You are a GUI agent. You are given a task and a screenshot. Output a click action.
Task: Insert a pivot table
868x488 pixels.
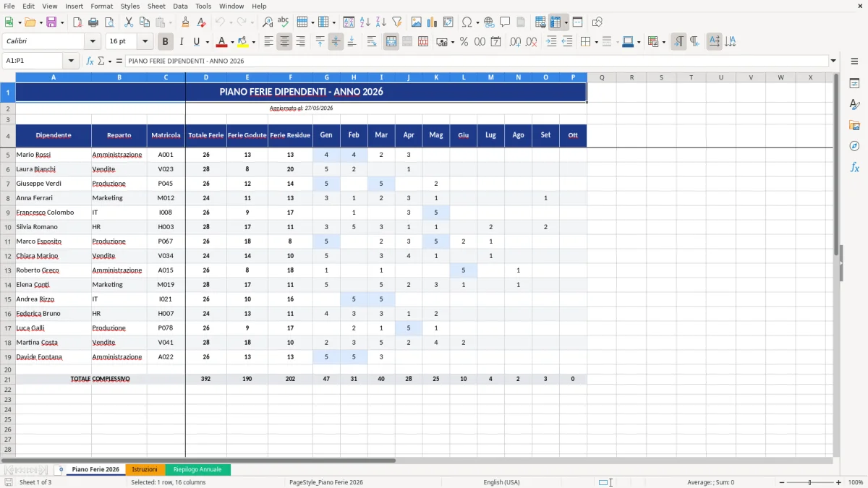448,22
